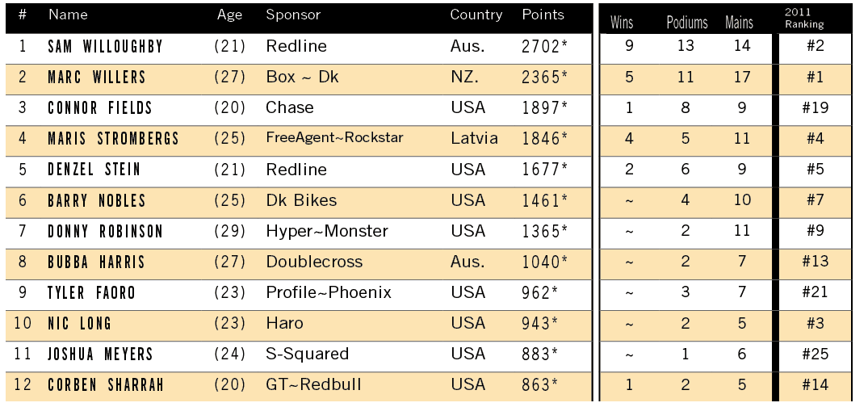
Task: Open Maris Strombergs' row by name
Action: [113, 139]
